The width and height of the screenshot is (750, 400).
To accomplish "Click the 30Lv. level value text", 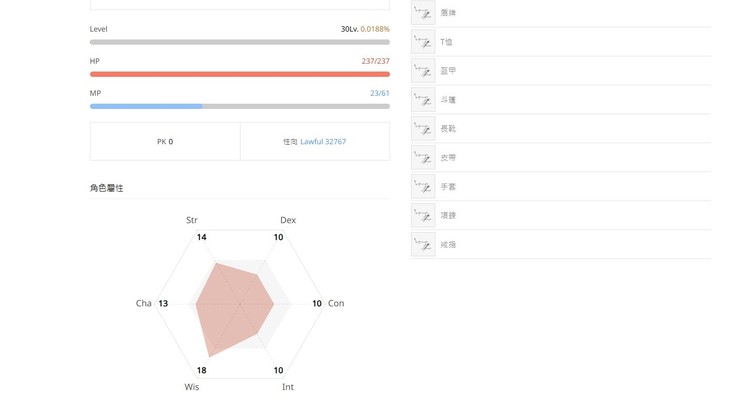I will 349,29.
